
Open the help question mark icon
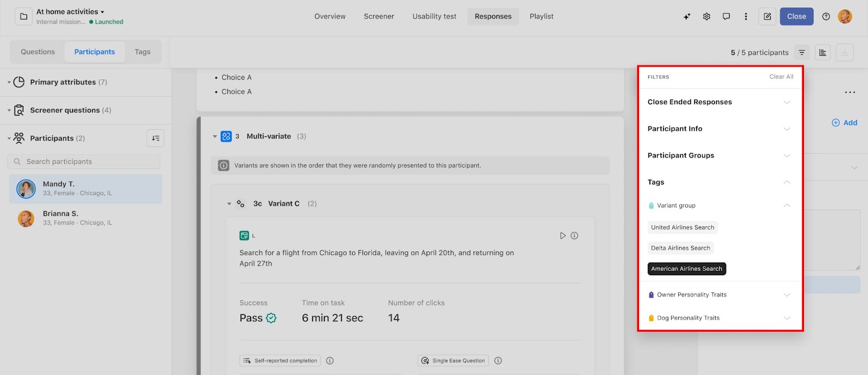click(x=826, y=16)
